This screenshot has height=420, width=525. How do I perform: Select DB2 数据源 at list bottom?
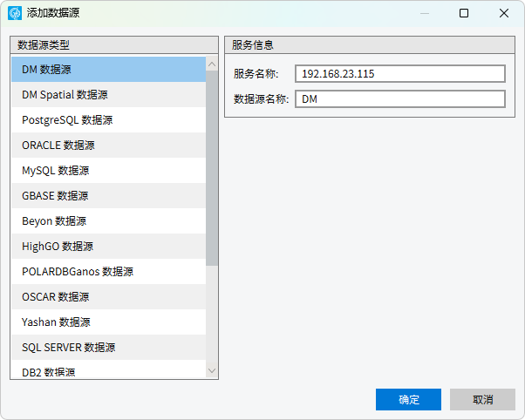pyautogui.click(x=108, y=369)
